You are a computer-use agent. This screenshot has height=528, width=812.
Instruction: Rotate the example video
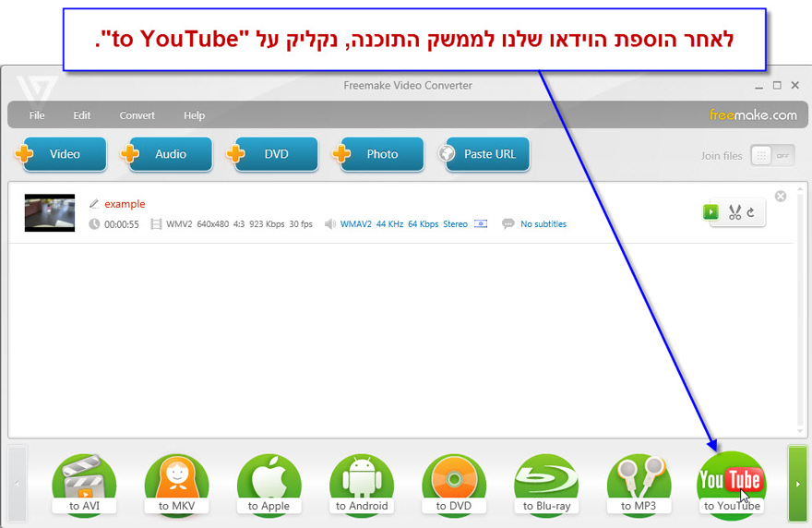tap(750, 212)
